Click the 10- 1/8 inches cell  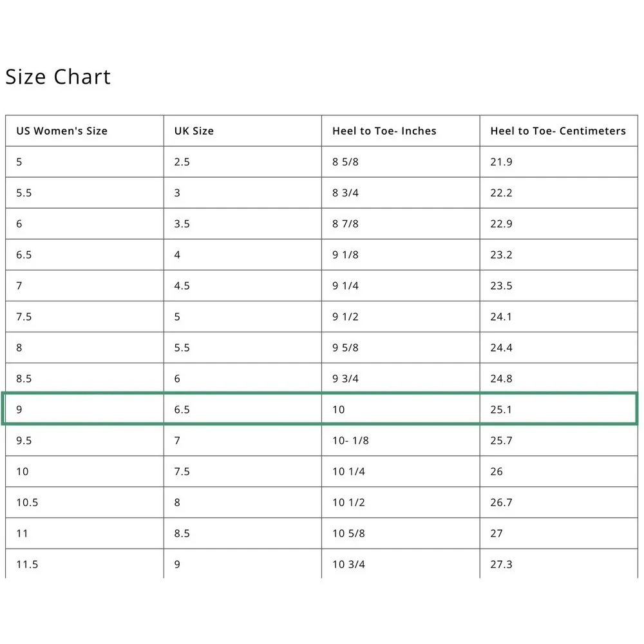(401, 440)
